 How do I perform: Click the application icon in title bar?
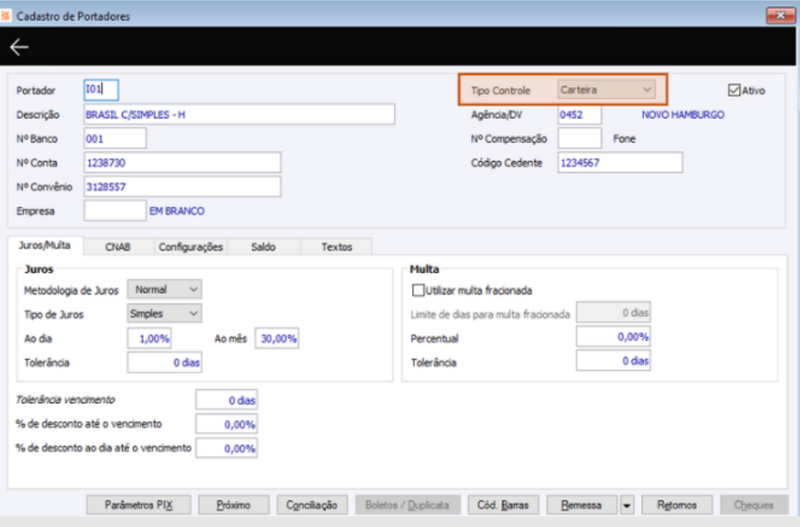pos(6,16)
